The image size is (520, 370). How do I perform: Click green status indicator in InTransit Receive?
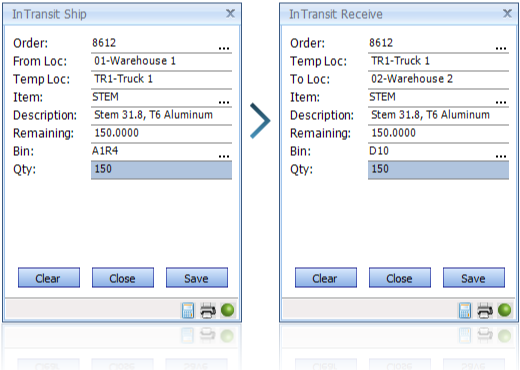pos(505,310)
